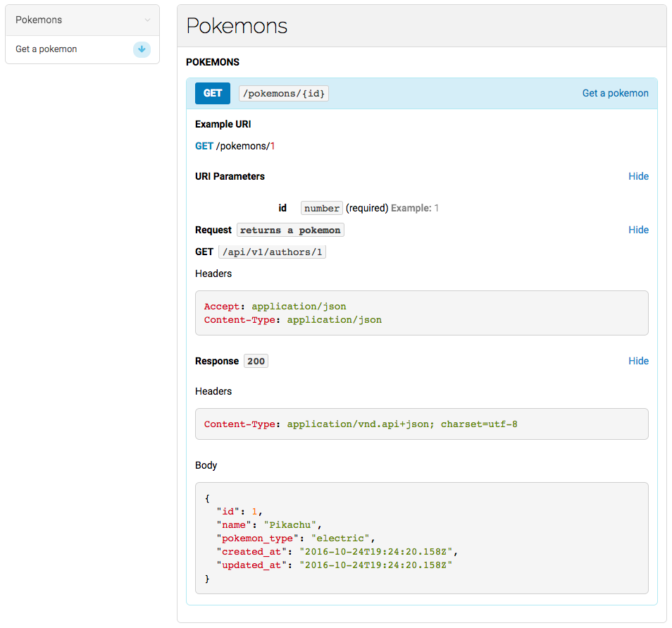
Task: Click the Pokemons page title
Action: coord(237,26)
